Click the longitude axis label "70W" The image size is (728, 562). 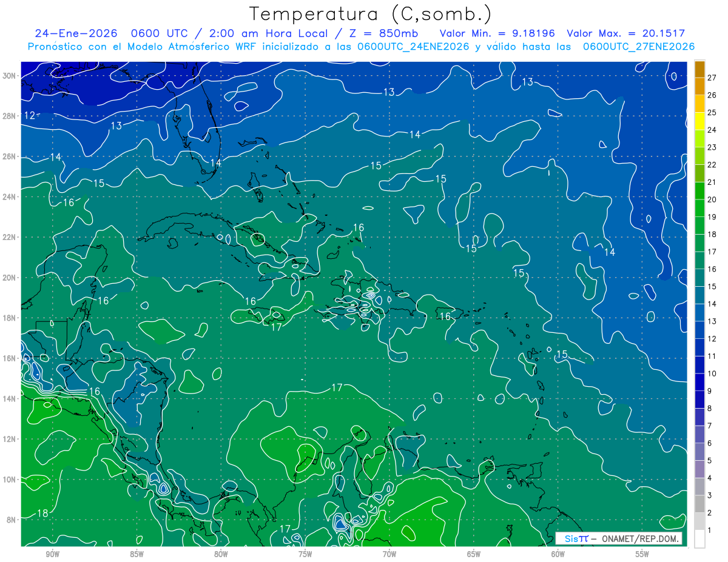coord(389,554)
